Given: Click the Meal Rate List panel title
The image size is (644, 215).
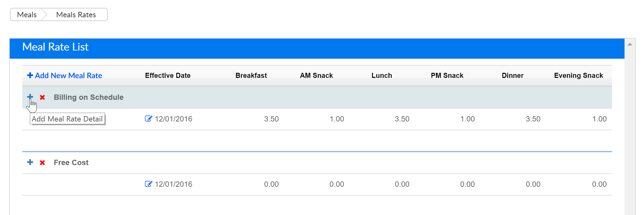Looking at the screenshot, I should click(x=55, y=47).
